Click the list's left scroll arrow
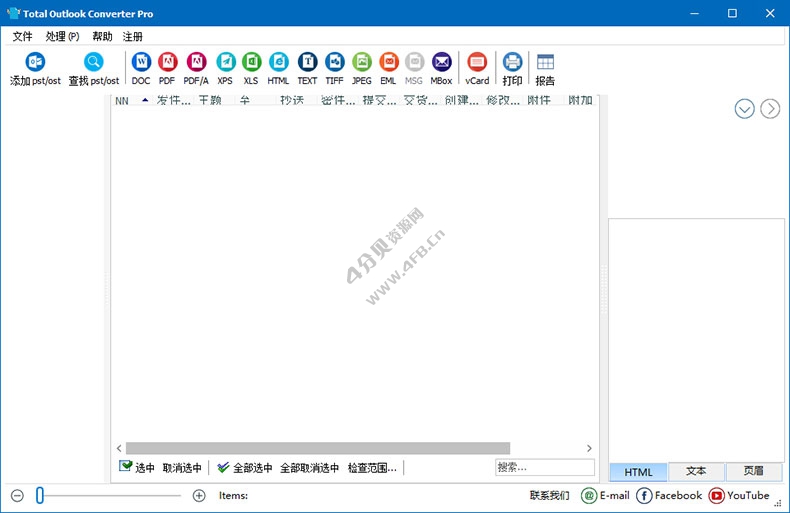The height and width of the screenshot is (513, 790). pyautogui.click(x=119, y=448)
